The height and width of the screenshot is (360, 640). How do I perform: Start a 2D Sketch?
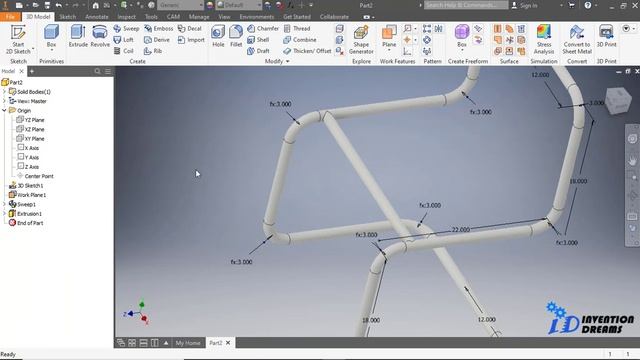pos(18,40)
